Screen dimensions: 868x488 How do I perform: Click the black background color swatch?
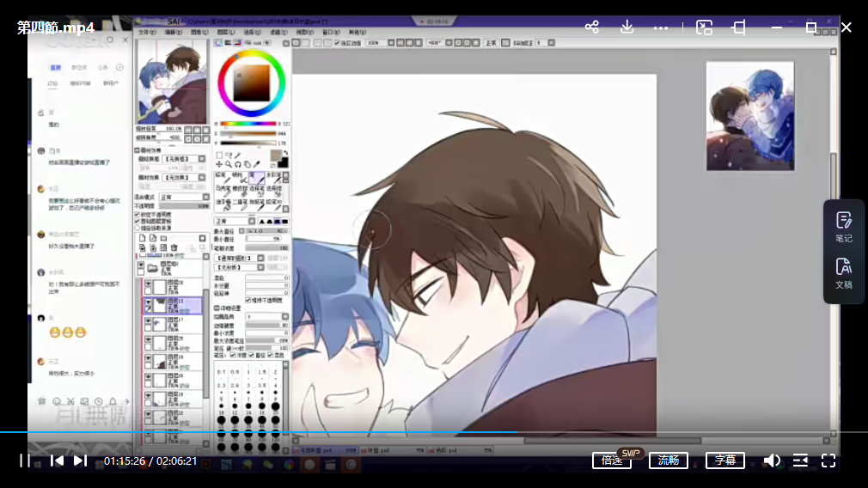283,162
